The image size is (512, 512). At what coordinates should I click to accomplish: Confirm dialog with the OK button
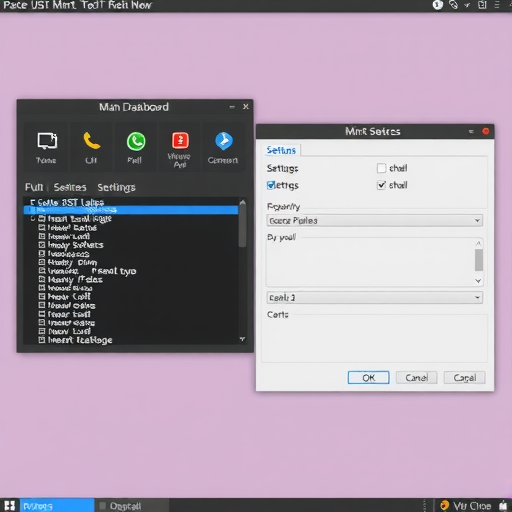point(368,378)
